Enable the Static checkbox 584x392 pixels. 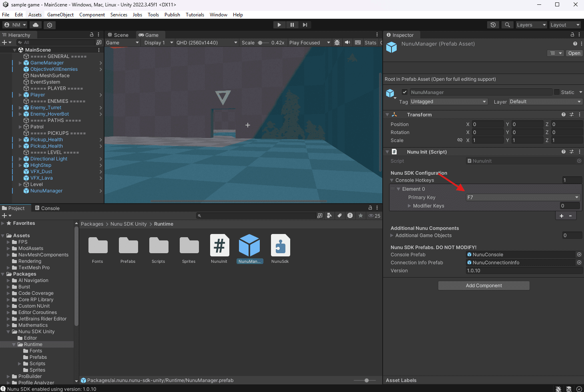click(556, 92)
